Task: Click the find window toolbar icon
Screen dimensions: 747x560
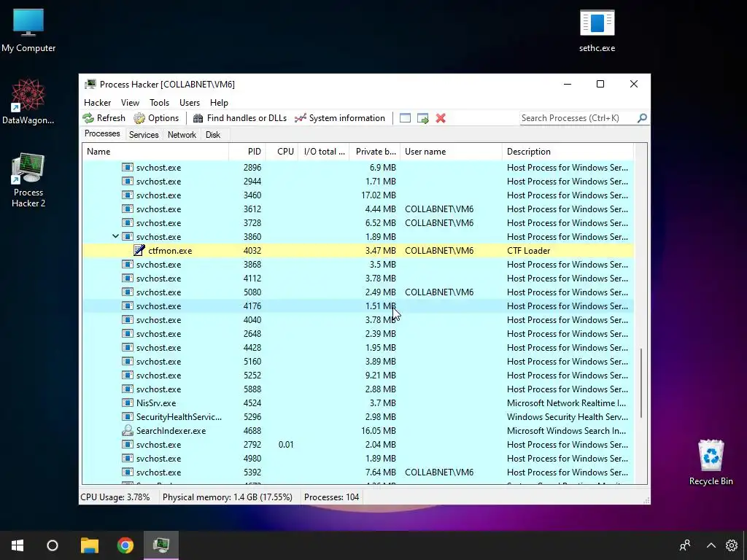Action: pyautogui.click(x=405, y=118)
